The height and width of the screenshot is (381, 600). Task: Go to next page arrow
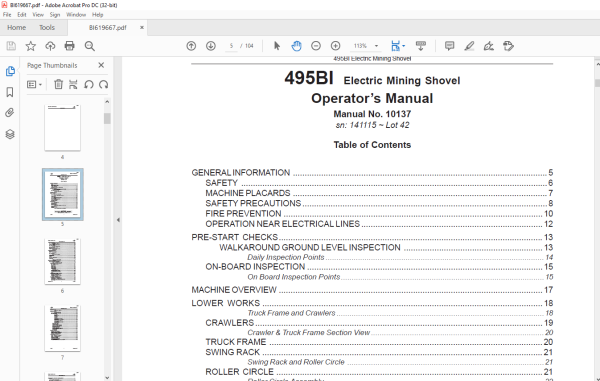click(211, 46)
